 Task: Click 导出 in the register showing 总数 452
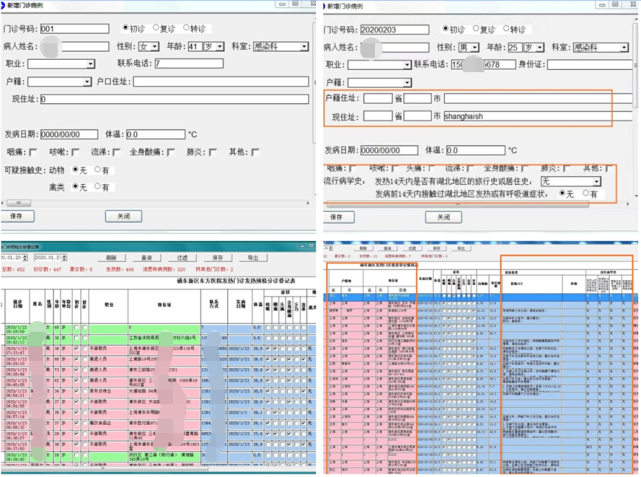coord(253,258)
